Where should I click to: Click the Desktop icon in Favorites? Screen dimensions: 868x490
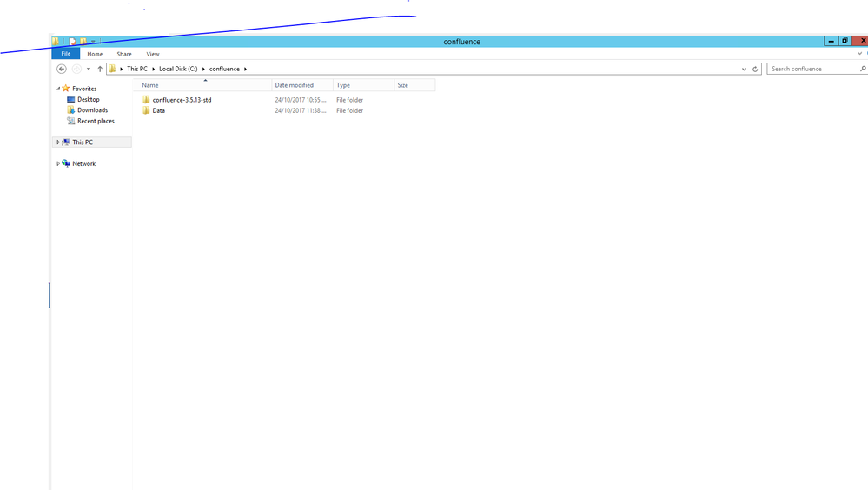pos(71,100)
